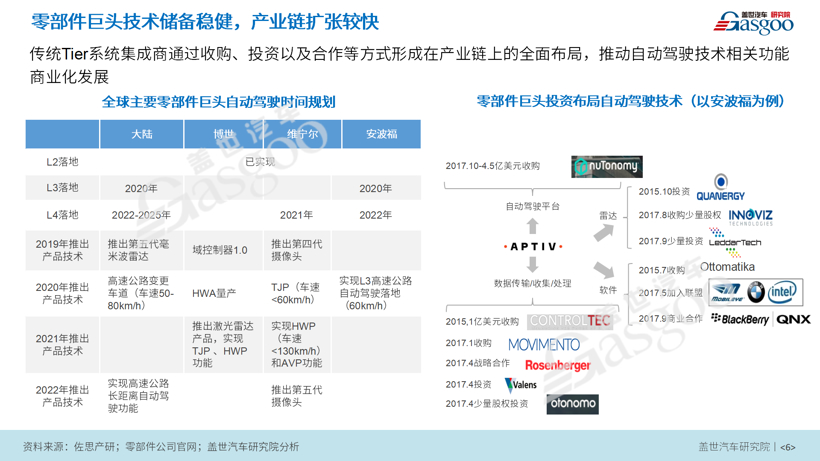Click the up arrow above APTIV
This screenshot has width=820, height=461.
click(532, 226)
